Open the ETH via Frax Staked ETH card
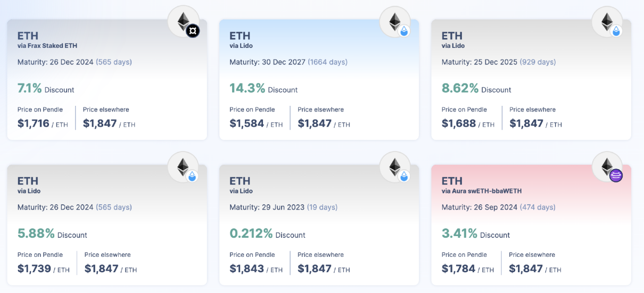Image resolution: width=644 pixels, height=293 pixels. point(106,80)
